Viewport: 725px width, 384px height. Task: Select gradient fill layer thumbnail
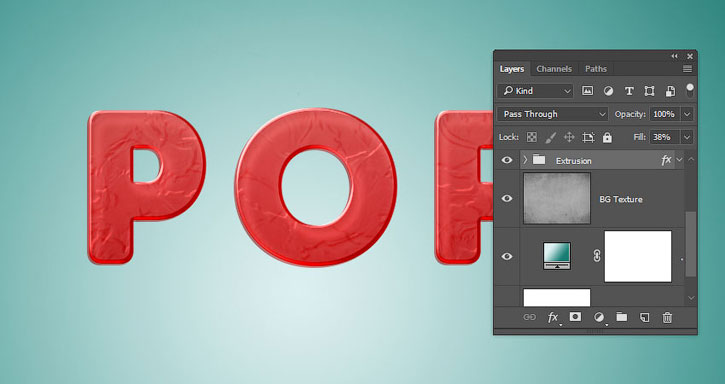557,256
